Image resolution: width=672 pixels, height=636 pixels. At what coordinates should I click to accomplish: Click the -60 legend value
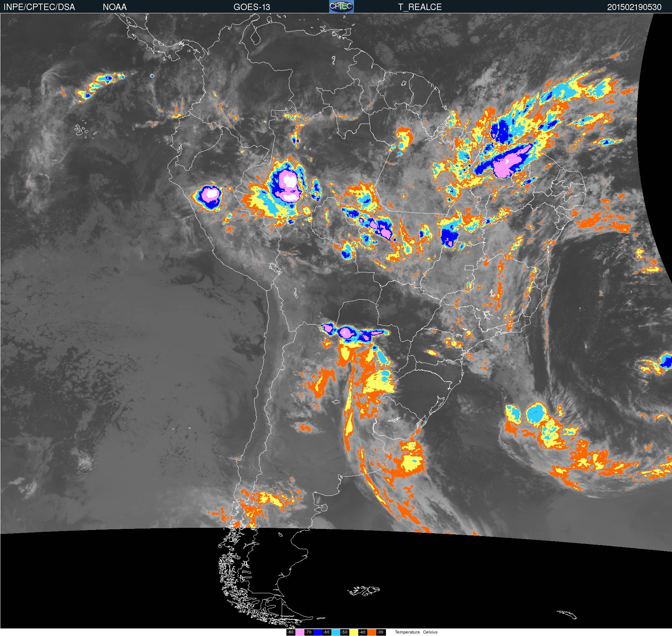click(x=326, y=632)
